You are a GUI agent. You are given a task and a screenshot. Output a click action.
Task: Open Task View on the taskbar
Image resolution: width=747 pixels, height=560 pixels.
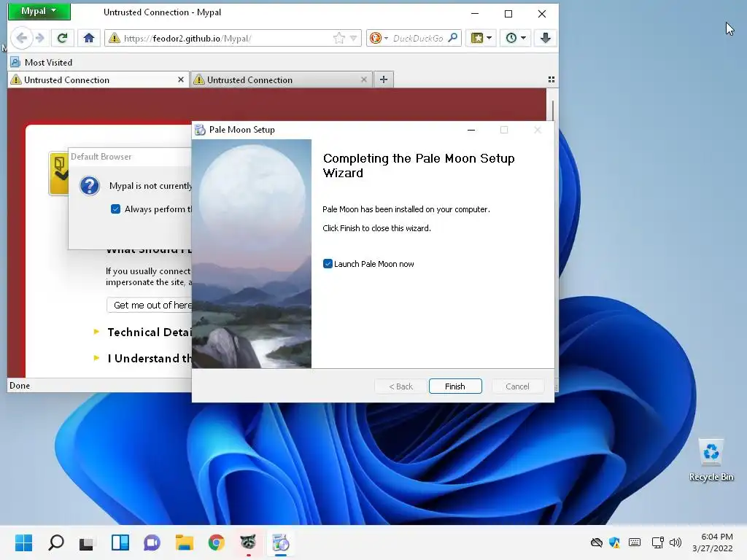click(86, 542)
